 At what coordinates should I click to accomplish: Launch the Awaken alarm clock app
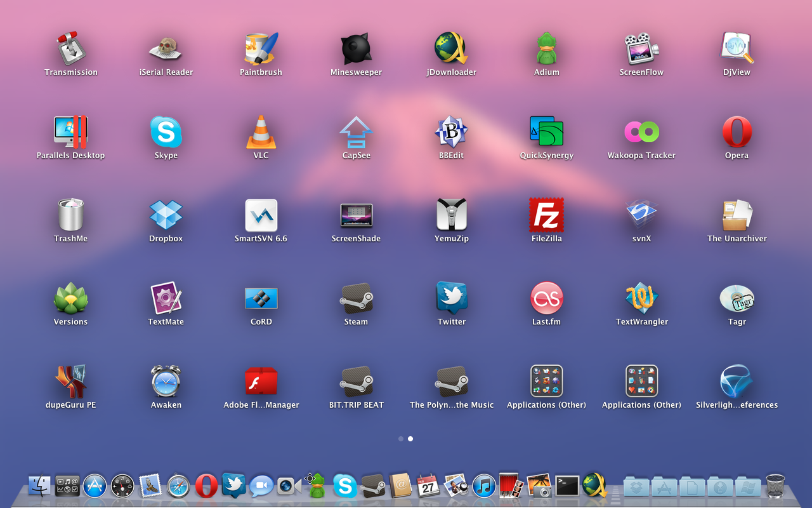(166, 382)
